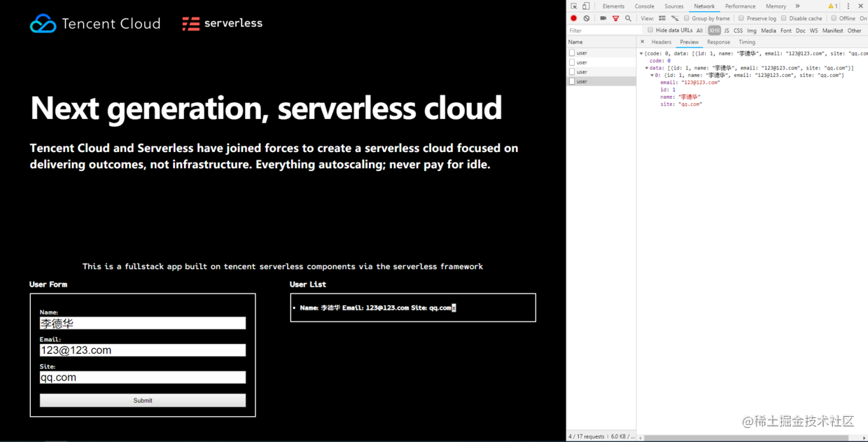The width and height of the screenshot is (868, 442).
Task: Toggle the Offline checkbox
Action: pyautogui.click(x=834, y=18)
